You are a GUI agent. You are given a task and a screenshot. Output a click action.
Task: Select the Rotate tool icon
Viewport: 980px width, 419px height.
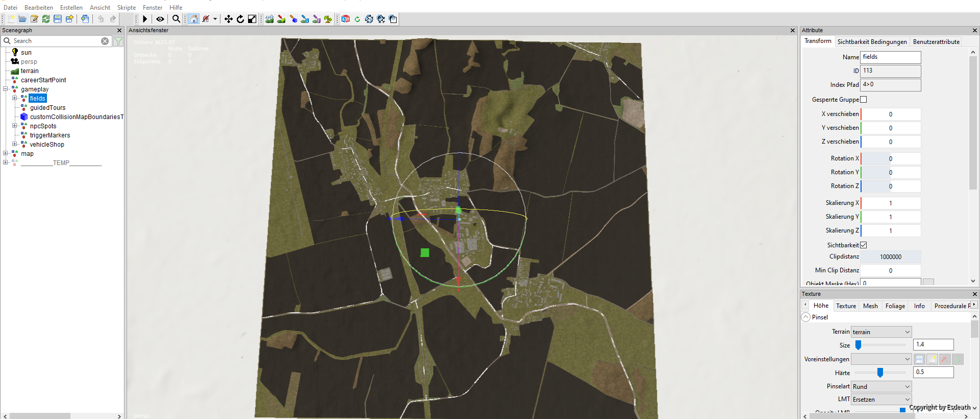point(240,19)
